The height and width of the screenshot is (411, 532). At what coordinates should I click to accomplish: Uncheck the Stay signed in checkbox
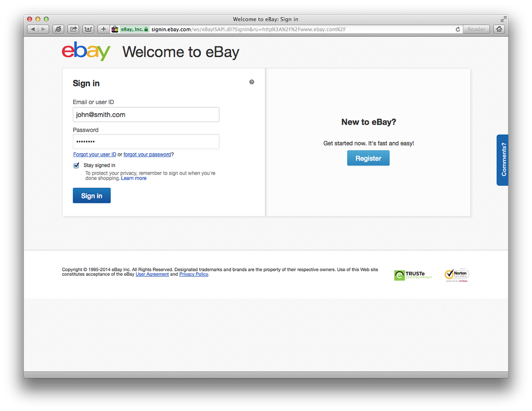76,165
